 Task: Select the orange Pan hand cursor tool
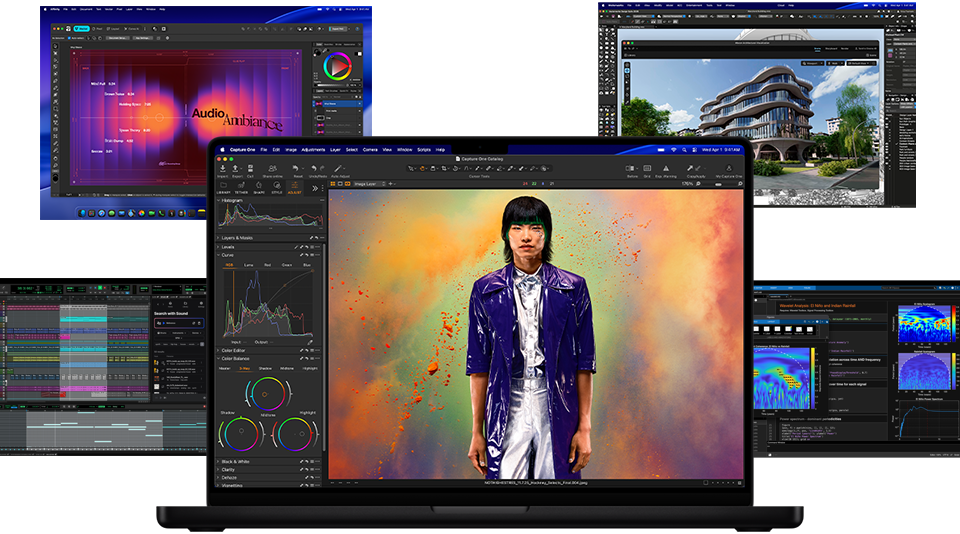pyautogui.click(x=422, y=168)
